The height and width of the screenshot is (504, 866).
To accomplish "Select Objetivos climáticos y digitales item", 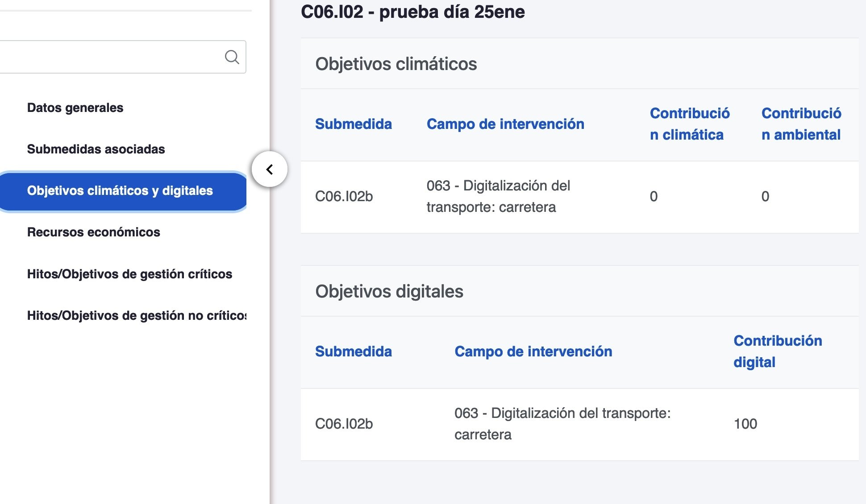I will coord(120,191).
